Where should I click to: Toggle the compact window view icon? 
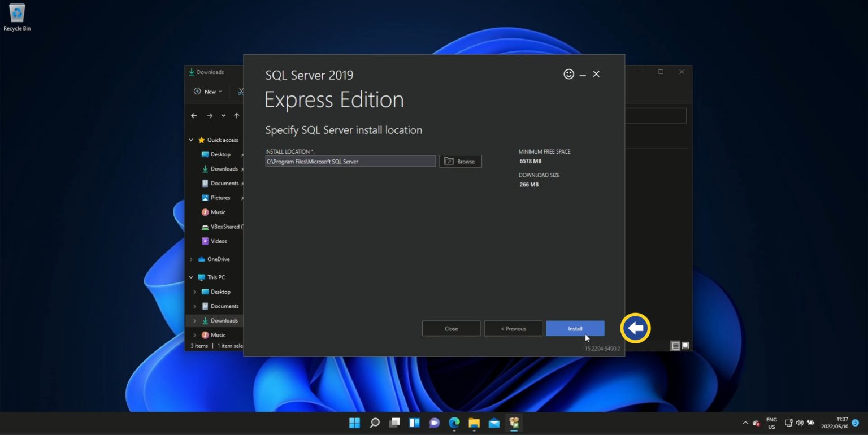[x=685, y=345]
